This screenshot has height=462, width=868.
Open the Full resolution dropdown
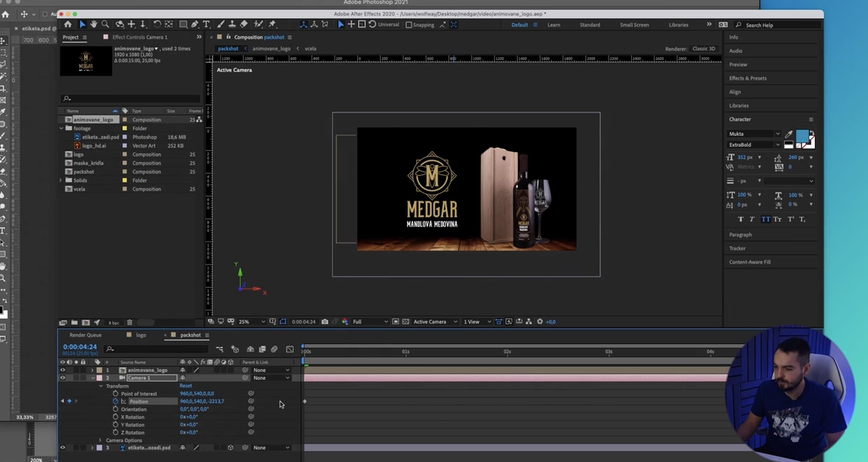370,322
